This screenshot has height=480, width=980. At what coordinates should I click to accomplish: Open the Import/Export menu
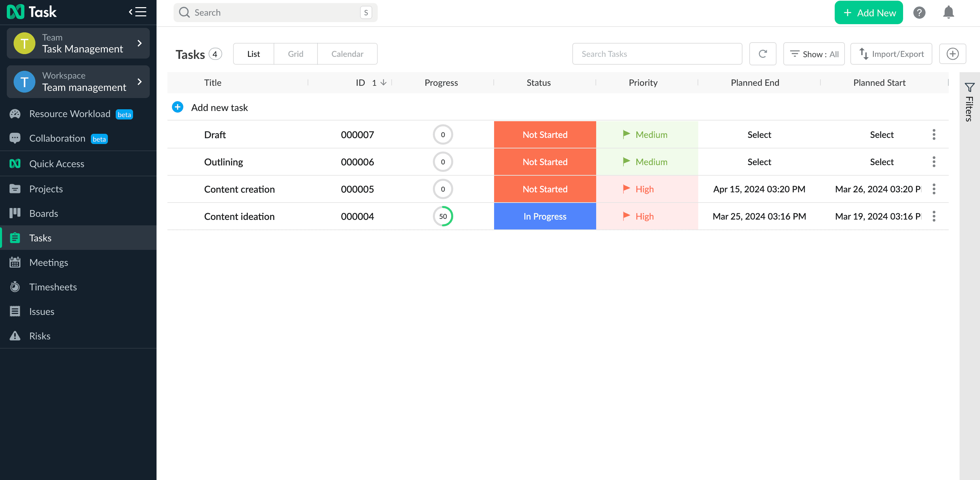tap(891, 54)
